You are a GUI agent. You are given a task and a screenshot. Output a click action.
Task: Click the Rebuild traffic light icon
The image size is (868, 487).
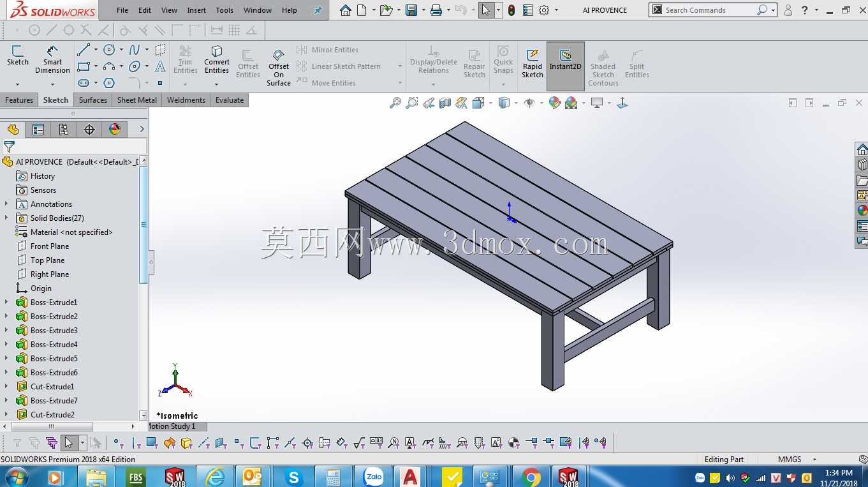511,10
